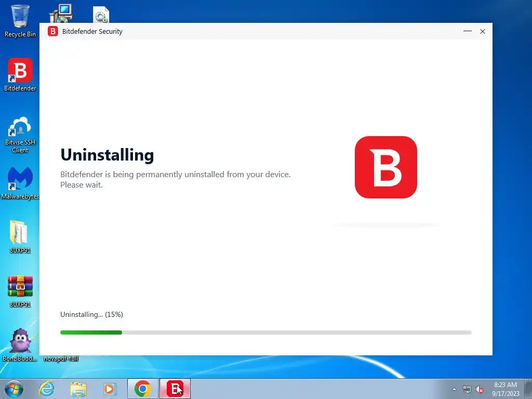
Task: Open the clock showing 8:23 AM
Action: (506, 389)
